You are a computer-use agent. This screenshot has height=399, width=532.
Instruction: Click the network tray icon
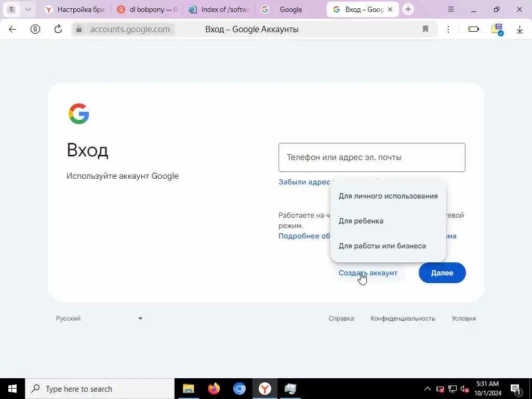coord(453,389)
